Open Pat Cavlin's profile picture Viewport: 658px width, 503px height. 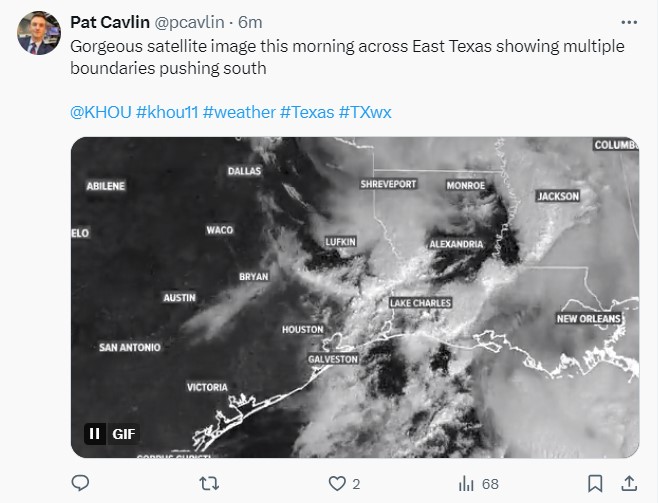(37, 34)
